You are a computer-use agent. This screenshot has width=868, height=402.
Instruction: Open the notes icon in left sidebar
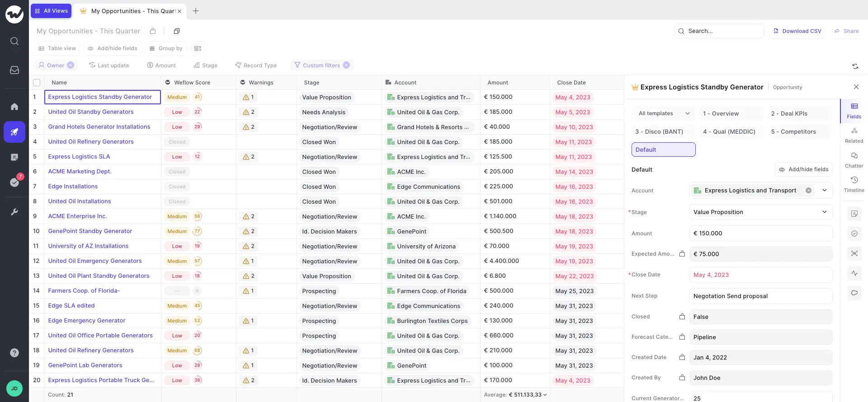click(14, 157)
